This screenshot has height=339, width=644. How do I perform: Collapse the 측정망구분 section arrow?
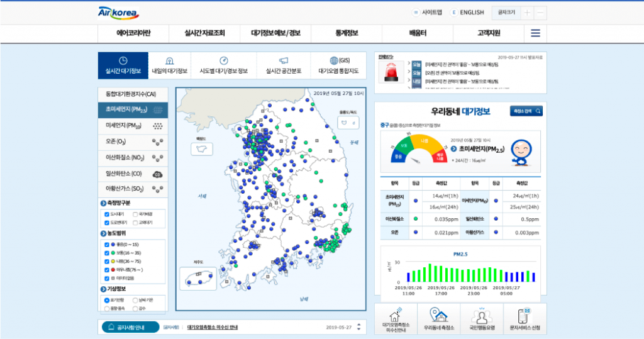coord(104,203)
